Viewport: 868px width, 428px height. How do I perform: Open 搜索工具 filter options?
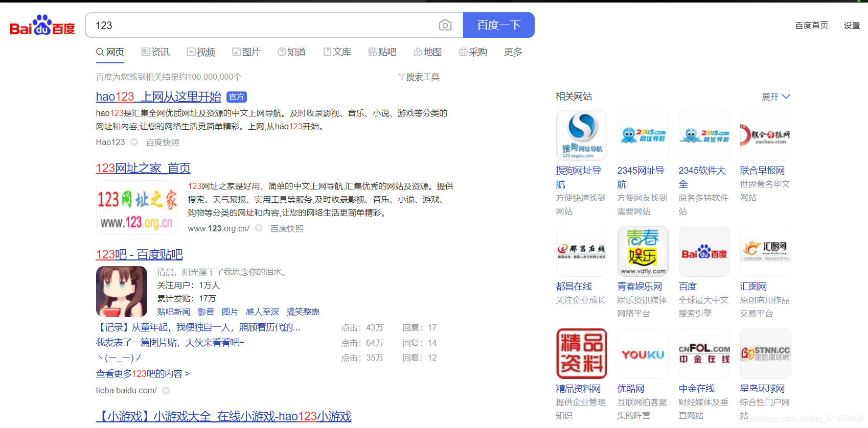(x=419, y=77)
